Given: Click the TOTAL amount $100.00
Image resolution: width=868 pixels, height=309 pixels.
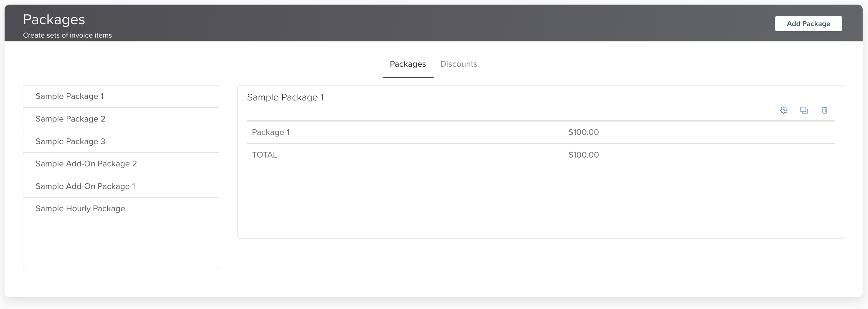Looking at the screenshot, I should (583, 155).
